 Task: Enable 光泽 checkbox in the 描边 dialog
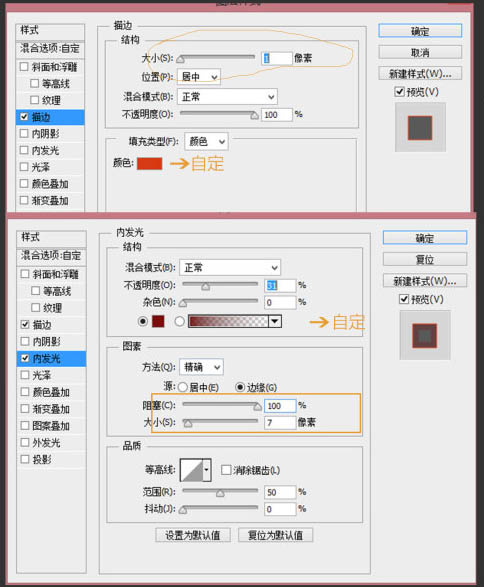click(x=24, y=167)
